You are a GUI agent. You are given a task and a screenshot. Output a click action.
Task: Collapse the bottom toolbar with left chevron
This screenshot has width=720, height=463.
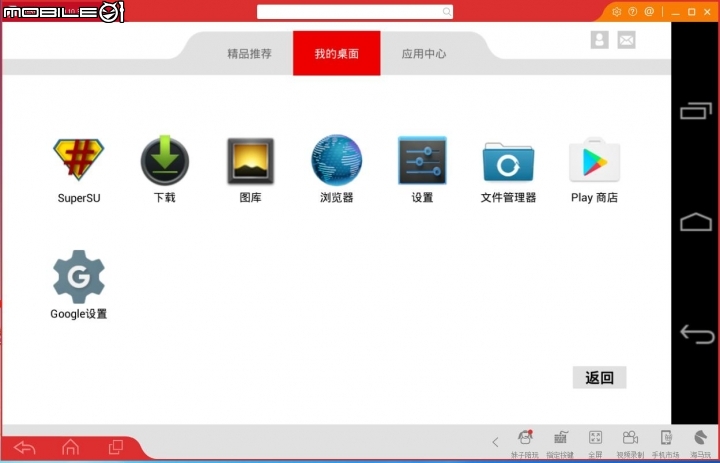click(x=495, y=442)
